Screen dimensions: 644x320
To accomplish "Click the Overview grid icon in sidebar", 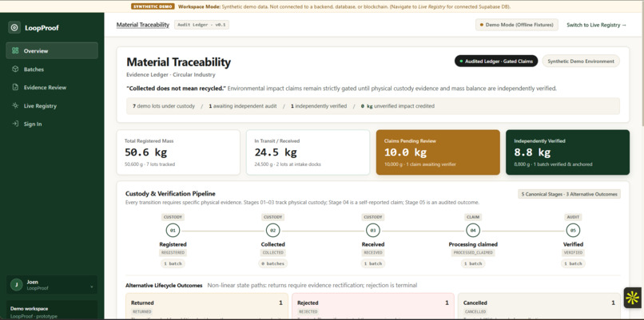I will 16,51.
